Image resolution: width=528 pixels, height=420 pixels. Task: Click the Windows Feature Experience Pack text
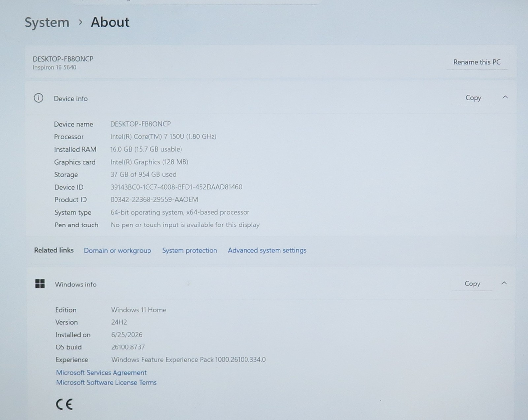pos(188,360)
